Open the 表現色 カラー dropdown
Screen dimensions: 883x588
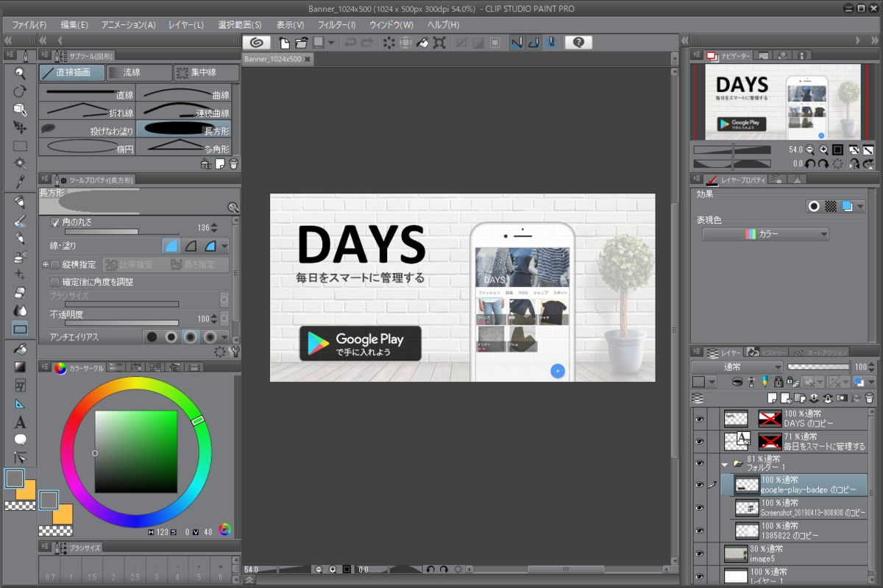(765, 234)
